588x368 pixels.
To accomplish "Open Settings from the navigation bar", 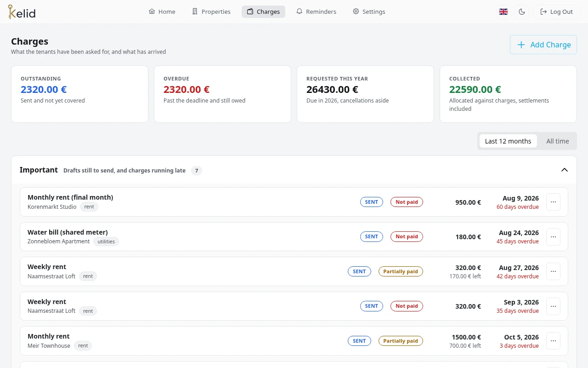I will click(x=369, y=11).
